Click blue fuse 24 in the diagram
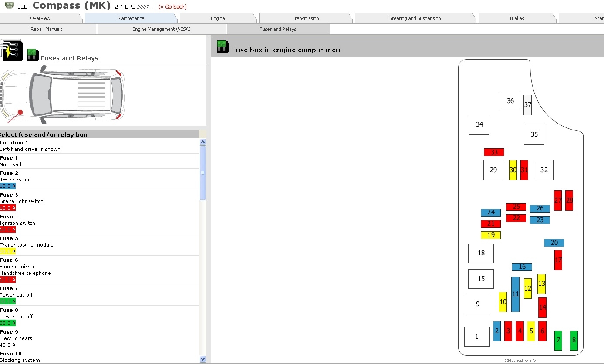 coord(491,213)
